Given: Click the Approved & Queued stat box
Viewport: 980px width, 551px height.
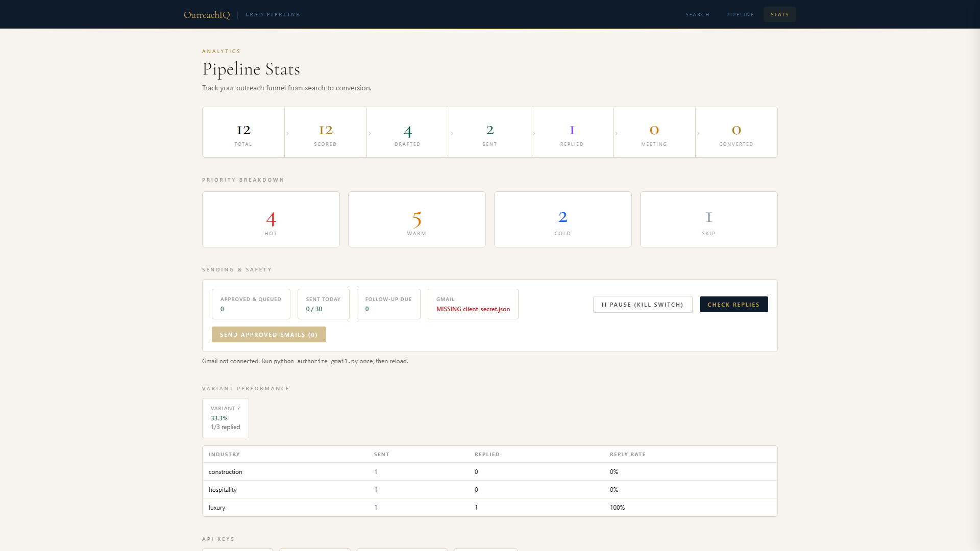Looking at the screenshot, I should [251, 304].
